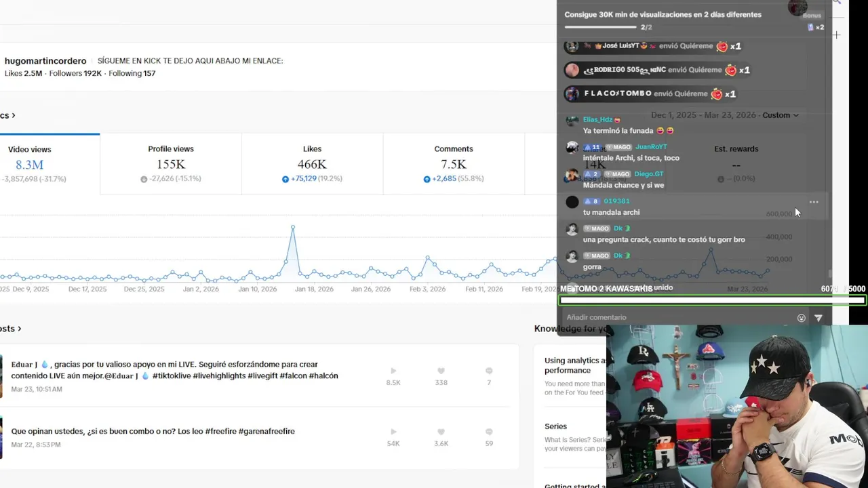
Task: Click the Following 157 count
Action: pyautogui.click(x=132, y=73)
